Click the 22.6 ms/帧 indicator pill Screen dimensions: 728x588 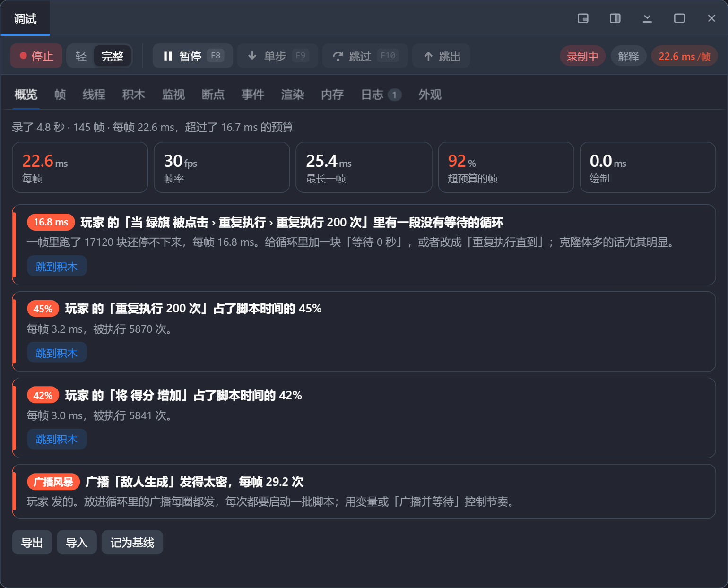click(685, 56)
